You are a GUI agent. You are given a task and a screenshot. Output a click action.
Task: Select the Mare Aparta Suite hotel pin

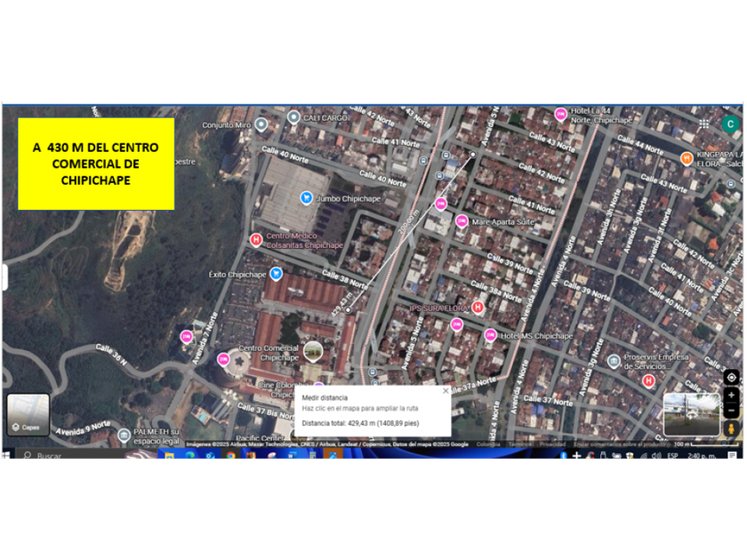coord(462,221)
